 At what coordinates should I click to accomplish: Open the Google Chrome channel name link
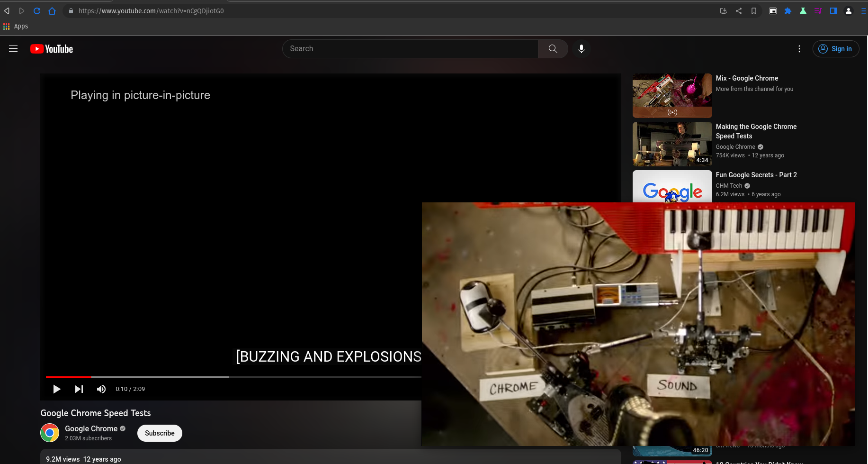91,428
